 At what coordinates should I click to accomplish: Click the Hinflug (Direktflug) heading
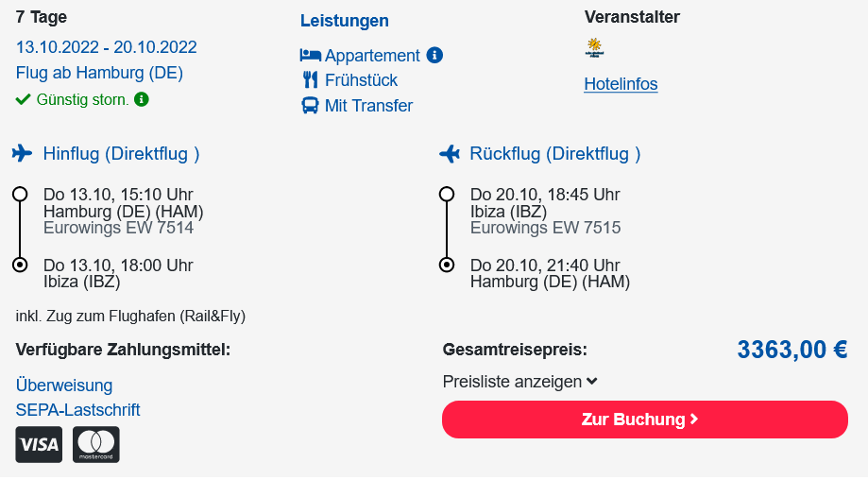click(121, 153)
